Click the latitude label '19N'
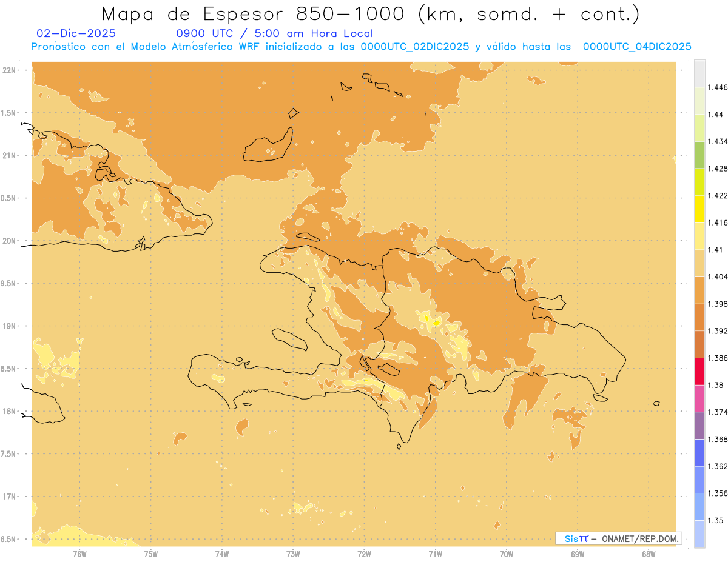This screenshot has width=728, height=562. click(x=9, y=326)
